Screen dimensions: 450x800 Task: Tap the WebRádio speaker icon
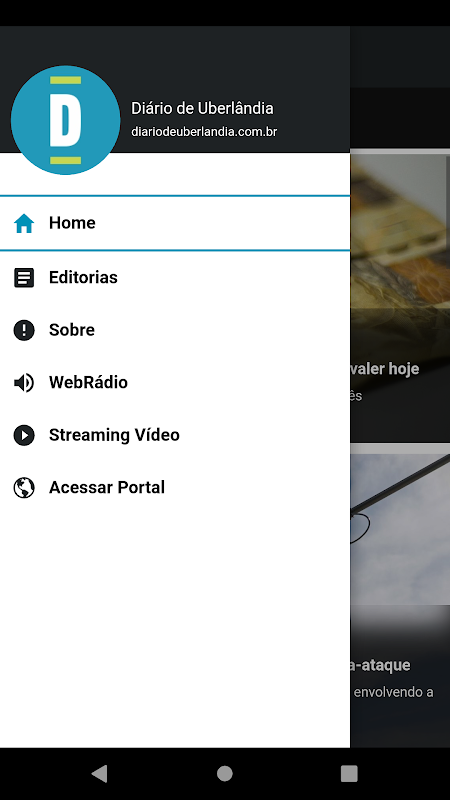pyautogui.click(x=24, y=383)
